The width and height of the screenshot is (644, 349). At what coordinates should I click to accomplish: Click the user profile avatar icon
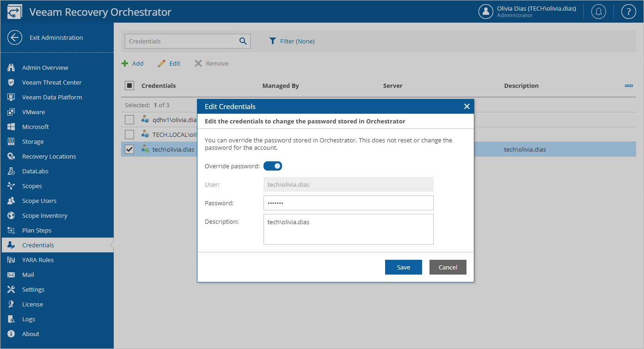point(486,12)
